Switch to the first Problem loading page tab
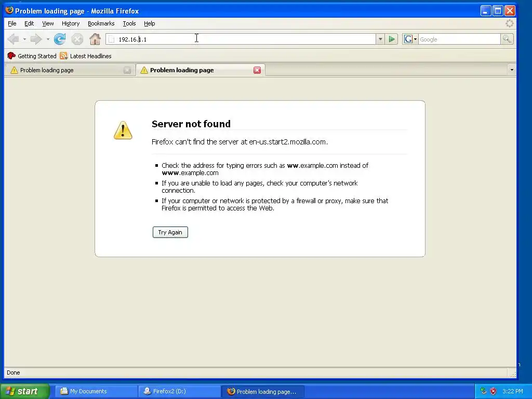The image size is (532, 399). [x=70, y=70]
